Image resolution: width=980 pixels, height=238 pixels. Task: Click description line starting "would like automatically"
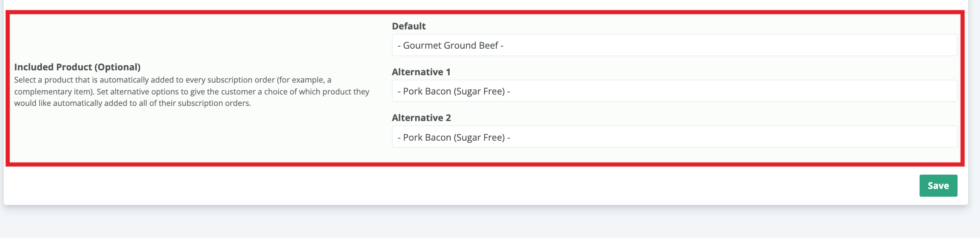132,103
